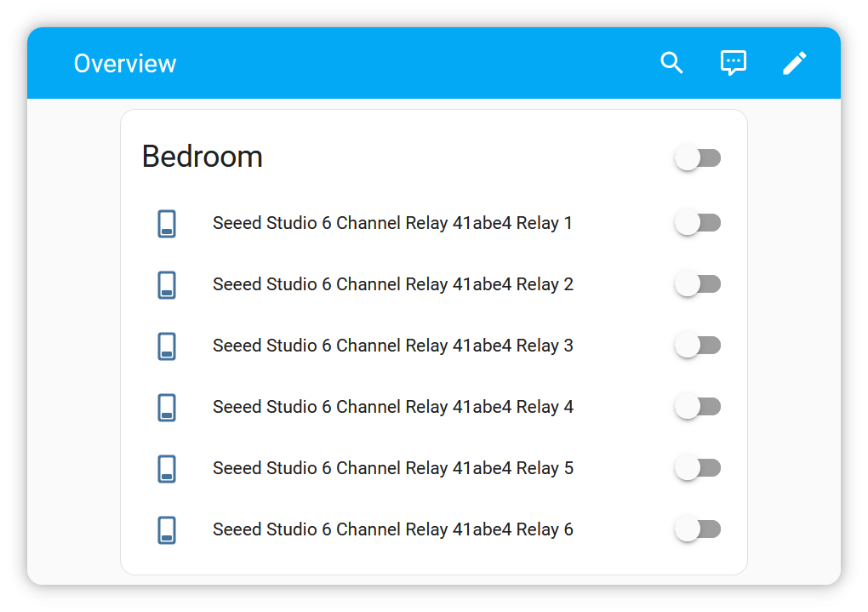868x612 pixels.
Task: Turn on Relay 1 switch
Action: point(698,223)
